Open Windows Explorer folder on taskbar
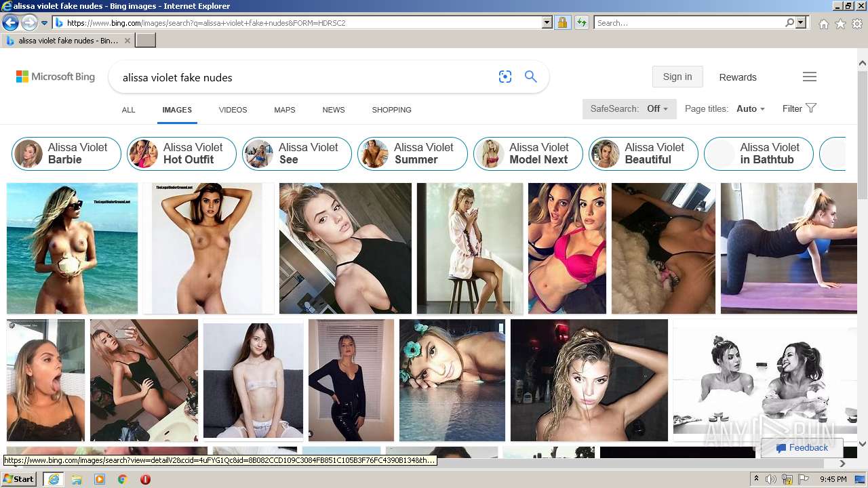 [77, 479]
